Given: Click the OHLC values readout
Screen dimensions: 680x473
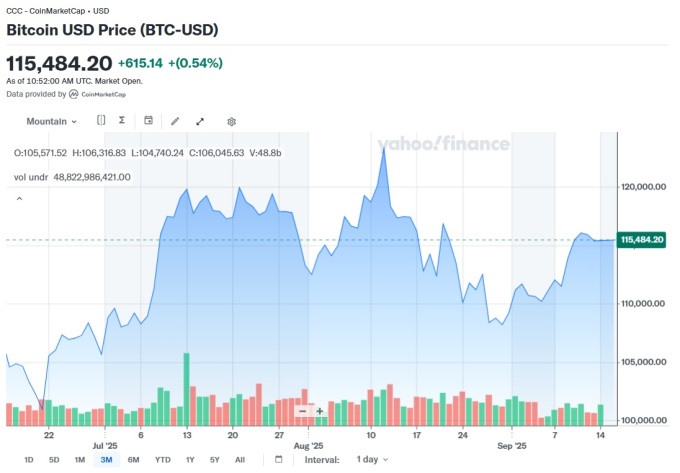Looking at the screenshot, I should click(x=147, y=153).
